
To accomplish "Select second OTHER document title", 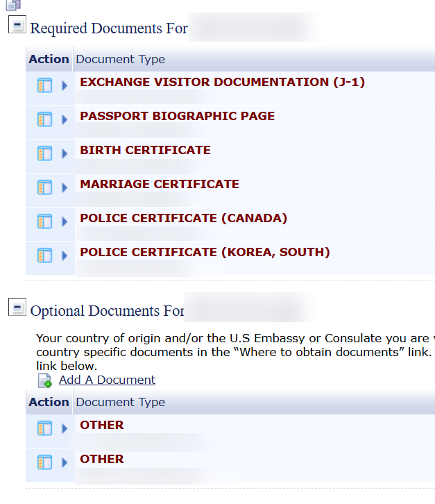I will (102, 460).
